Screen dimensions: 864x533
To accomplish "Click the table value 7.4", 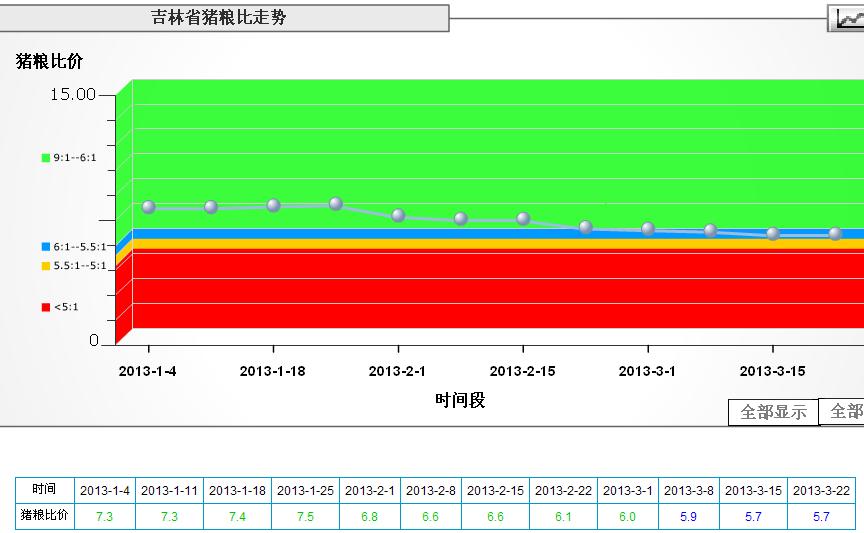I will click(x=237, y=517).
